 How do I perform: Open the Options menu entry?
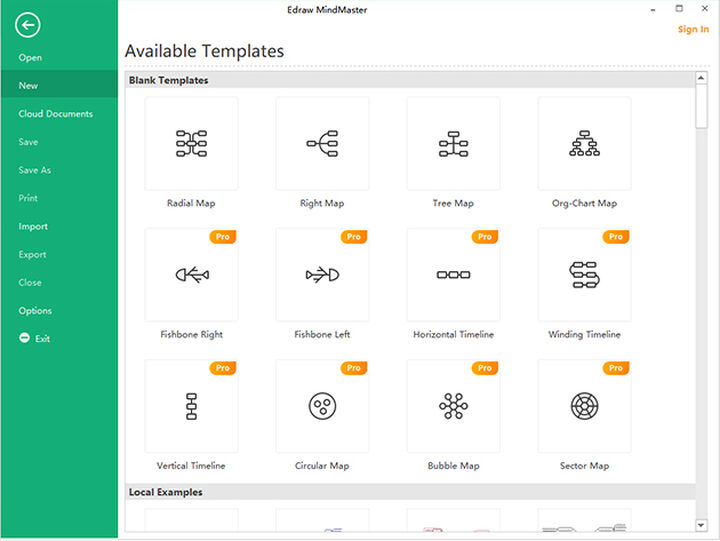coord(35,311)
